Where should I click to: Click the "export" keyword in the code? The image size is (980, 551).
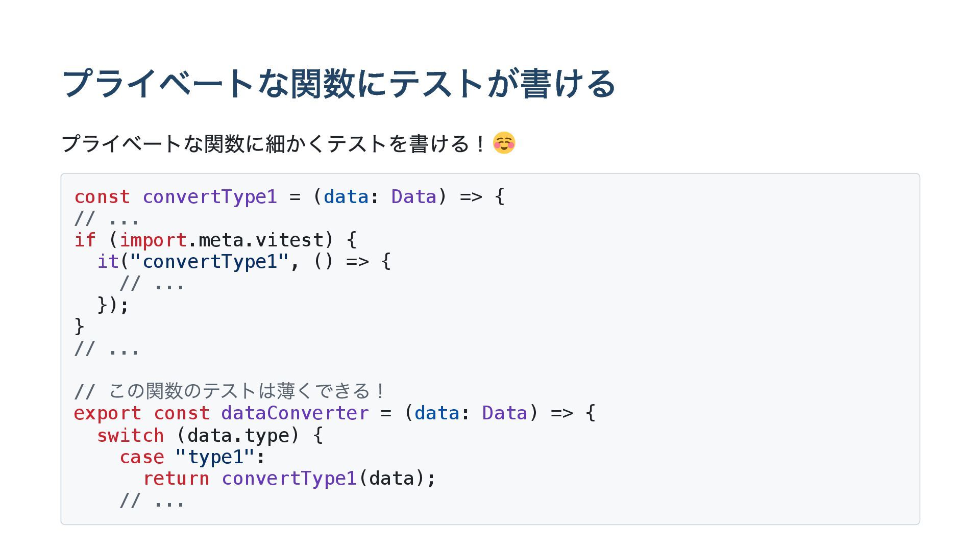pyautogui.click(x=107, y=413)
